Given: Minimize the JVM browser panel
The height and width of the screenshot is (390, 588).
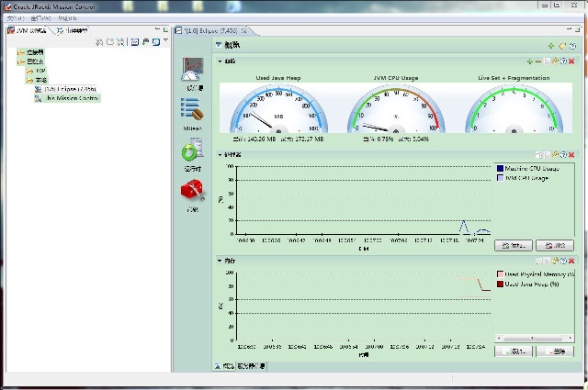Looking at the screenshot, I should point(157,29).
